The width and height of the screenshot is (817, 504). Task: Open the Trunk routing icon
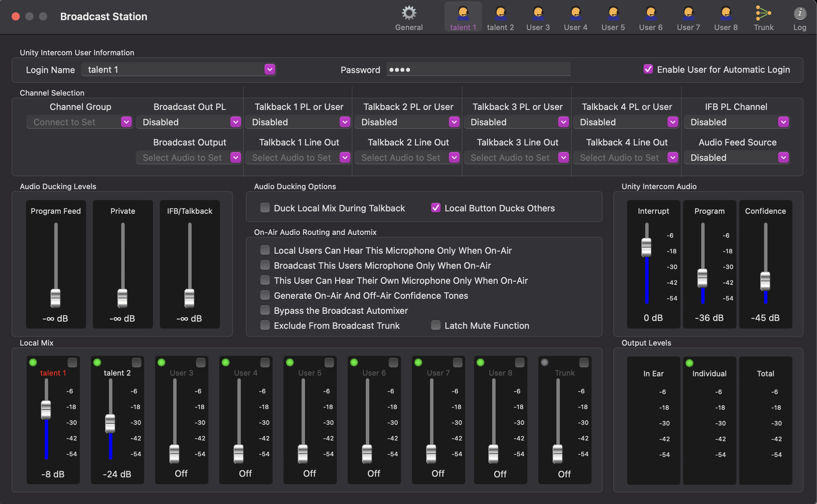763,14
